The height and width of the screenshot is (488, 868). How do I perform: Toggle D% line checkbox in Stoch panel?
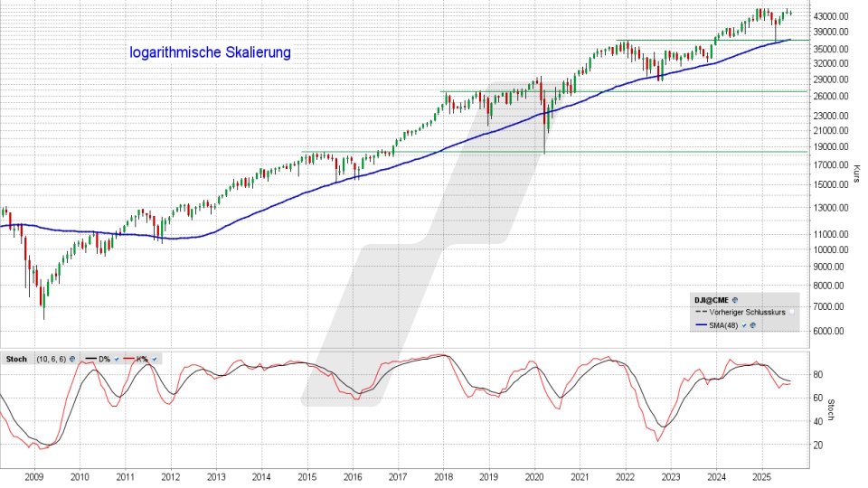(117, 359)
